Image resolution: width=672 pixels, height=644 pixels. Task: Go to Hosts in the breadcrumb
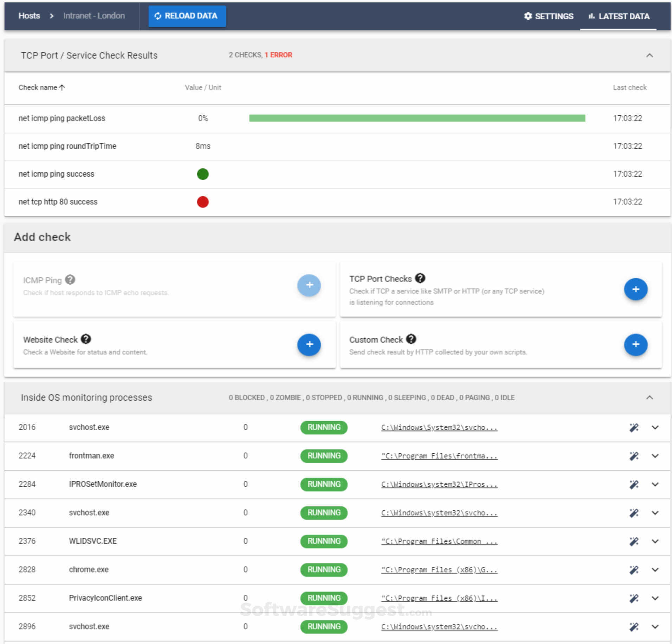point(29,16)
